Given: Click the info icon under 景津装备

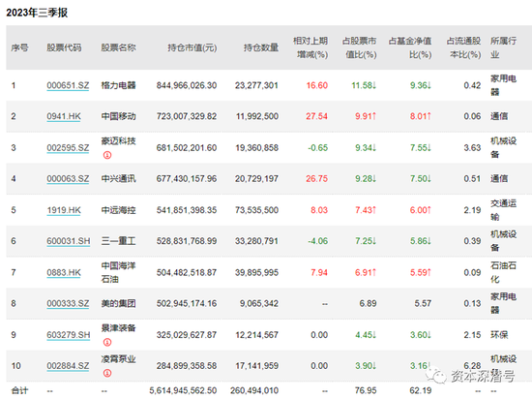Looking at the screenshot, I should [107, 342].
